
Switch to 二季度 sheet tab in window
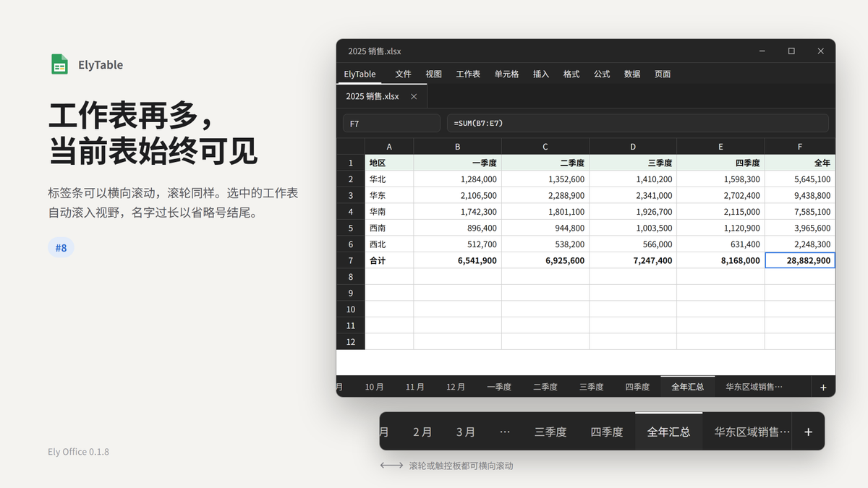[x=545, y=387]
